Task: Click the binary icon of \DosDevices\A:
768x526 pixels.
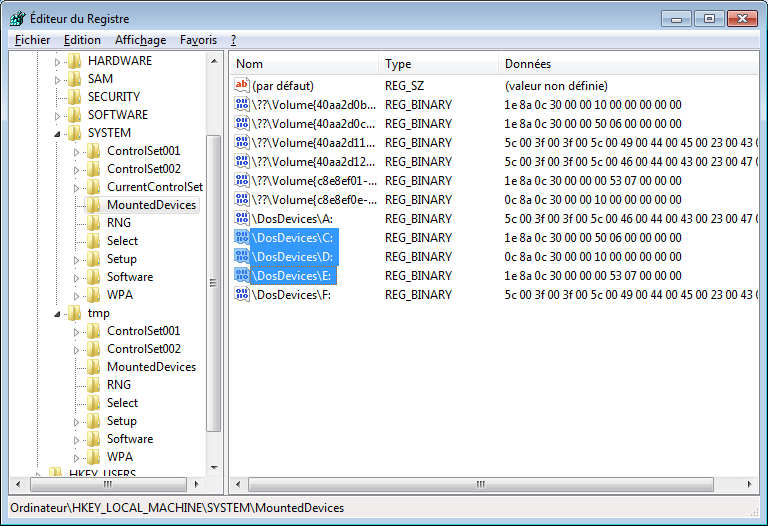Action: point(242,218)
